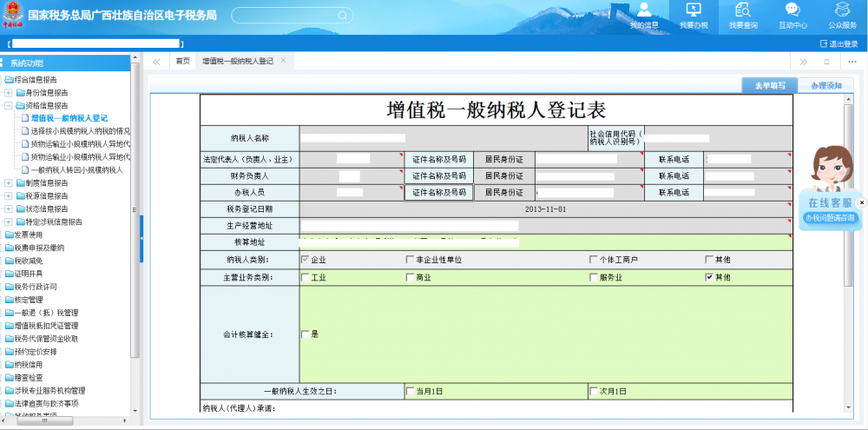This screenshot has width=868, height=430.
Task: Go to the 首页 tab
Action: [182, 62]
